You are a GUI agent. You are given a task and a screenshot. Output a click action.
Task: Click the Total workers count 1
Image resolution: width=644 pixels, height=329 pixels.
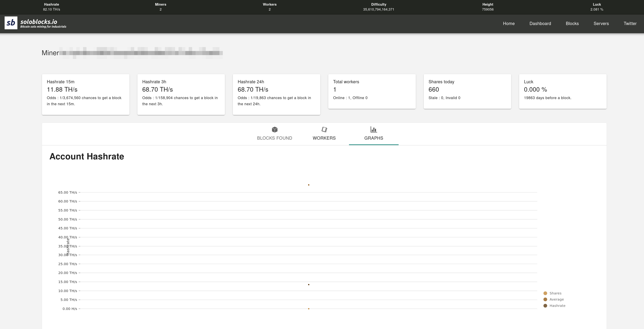pos(335,89)
